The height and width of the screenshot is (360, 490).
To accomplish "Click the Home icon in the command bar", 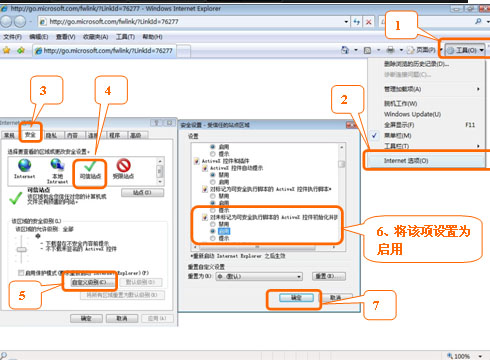I will [x=345, y=50].
